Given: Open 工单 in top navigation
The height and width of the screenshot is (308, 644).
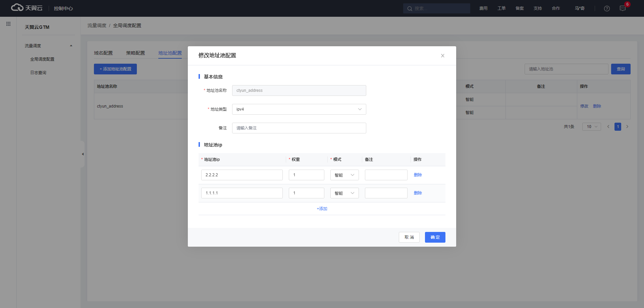Looking at the screenshot, I should [x=501, y=8].
